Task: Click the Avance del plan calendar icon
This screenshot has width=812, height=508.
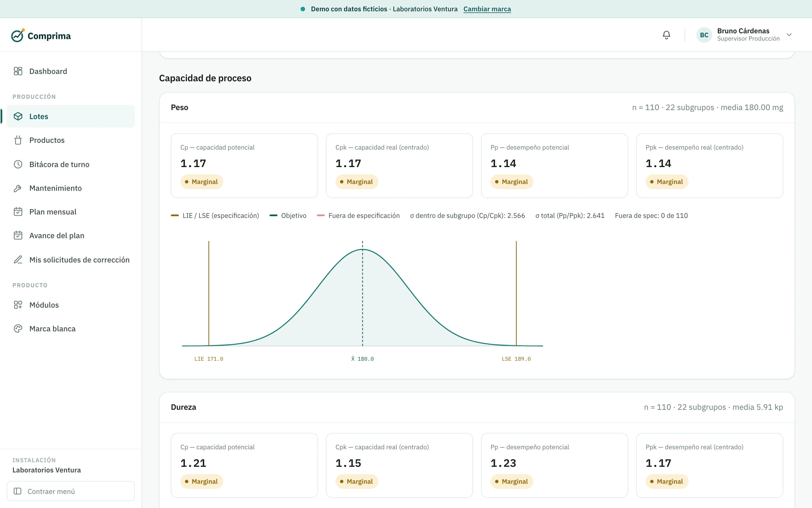Action: coord(18,236)
